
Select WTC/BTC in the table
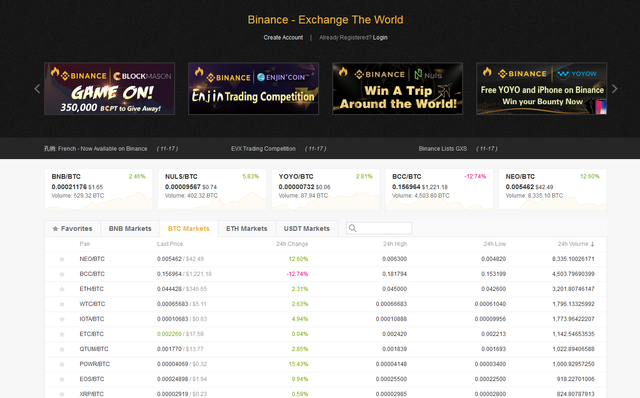[92, 304]
